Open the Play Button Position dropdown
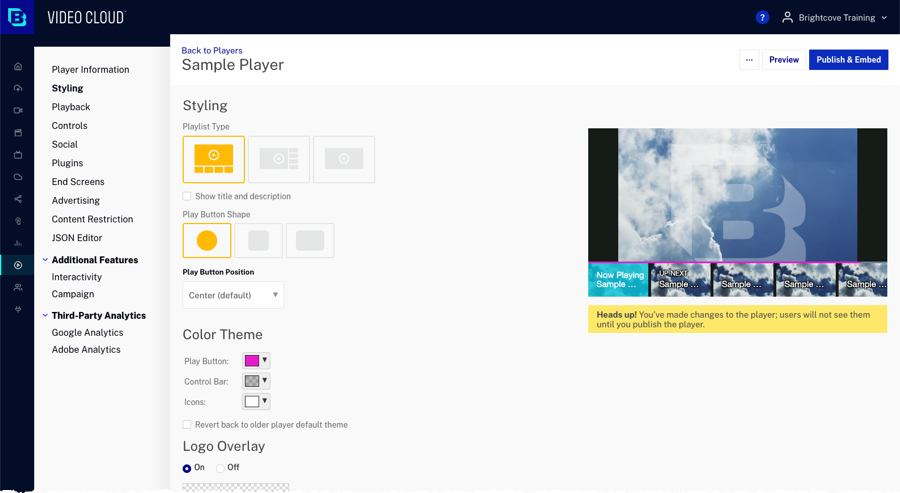The height and width of the screenshot is (493, 900). [233, 295]
